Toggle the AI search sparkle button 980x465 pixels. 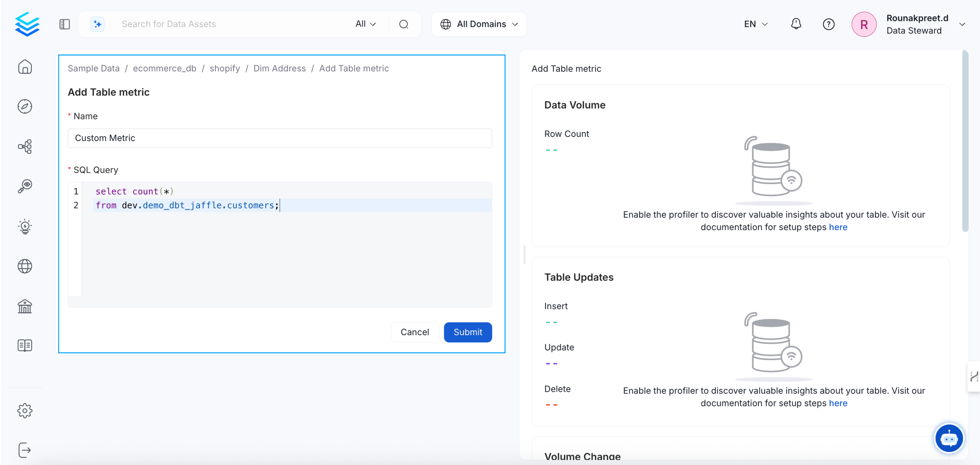[x=97, y=24]
